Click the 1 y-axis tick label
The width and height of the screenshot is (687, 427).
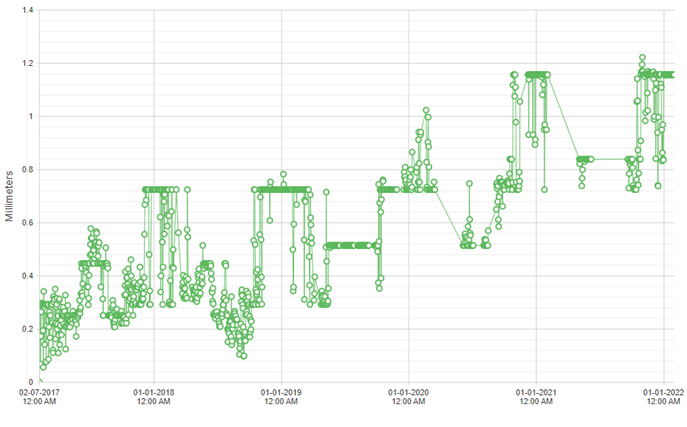31,116
